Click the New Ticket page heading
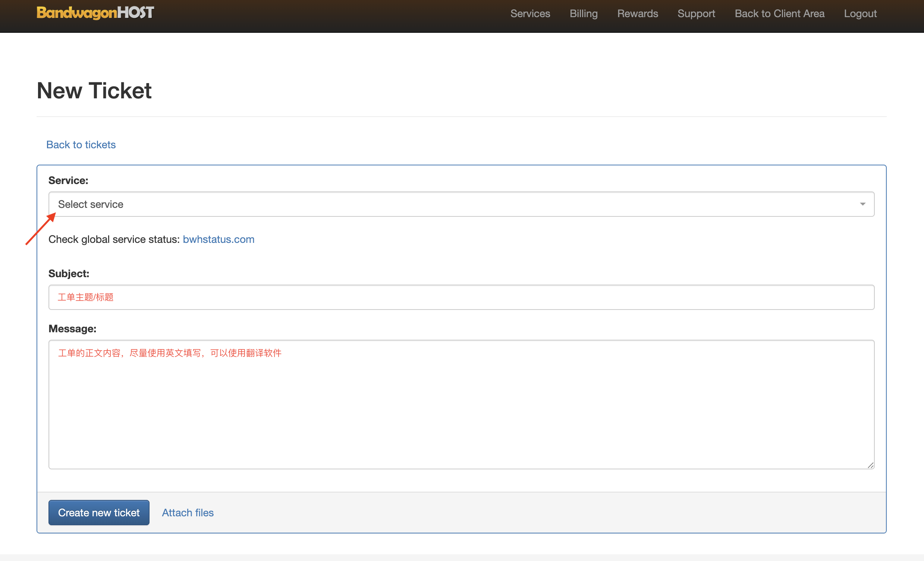This screenshot has height=561, width=924. click(x=94, y=91)
